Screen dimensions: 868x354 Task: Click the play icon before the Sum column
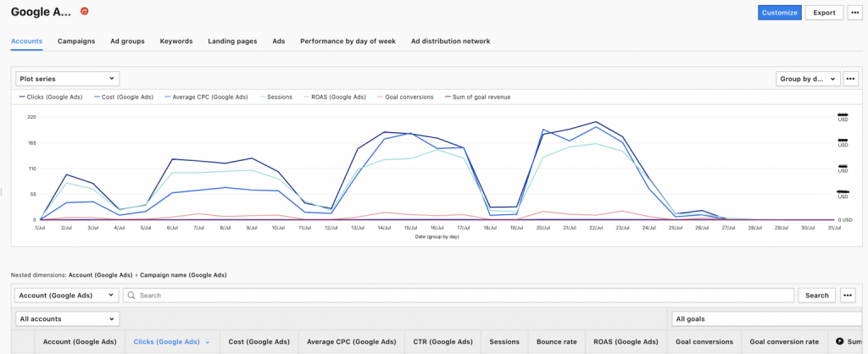point(839,341)
